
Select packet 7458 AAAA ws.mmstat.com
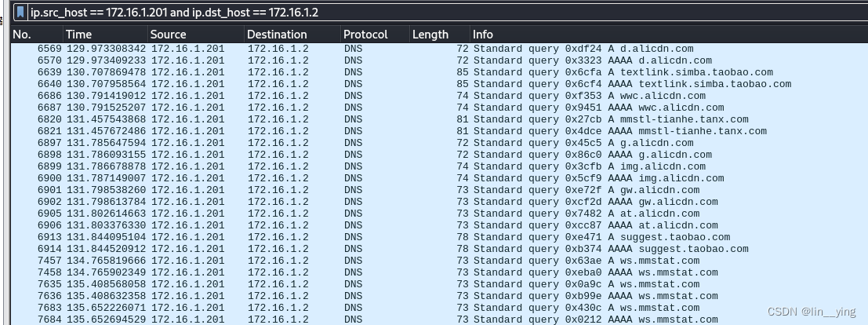point(439,273)
